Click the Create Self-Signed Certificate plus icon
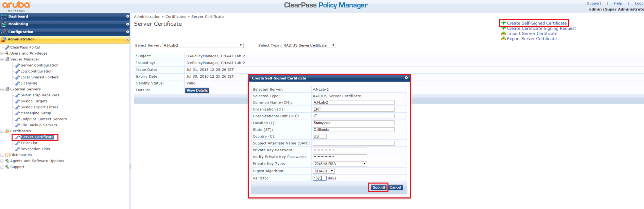The height and width of the screenshot is (209, 644). [504, 23]
